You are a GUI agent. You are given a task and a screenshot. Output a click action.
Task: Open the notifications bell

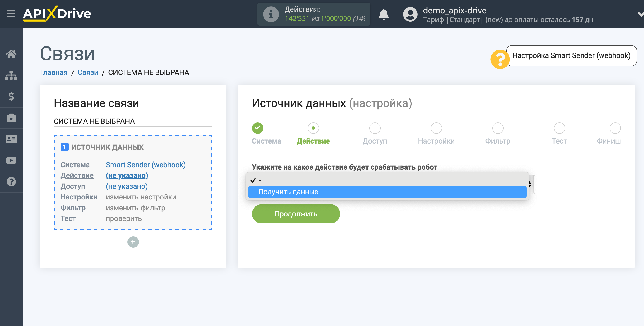(384, 14)
